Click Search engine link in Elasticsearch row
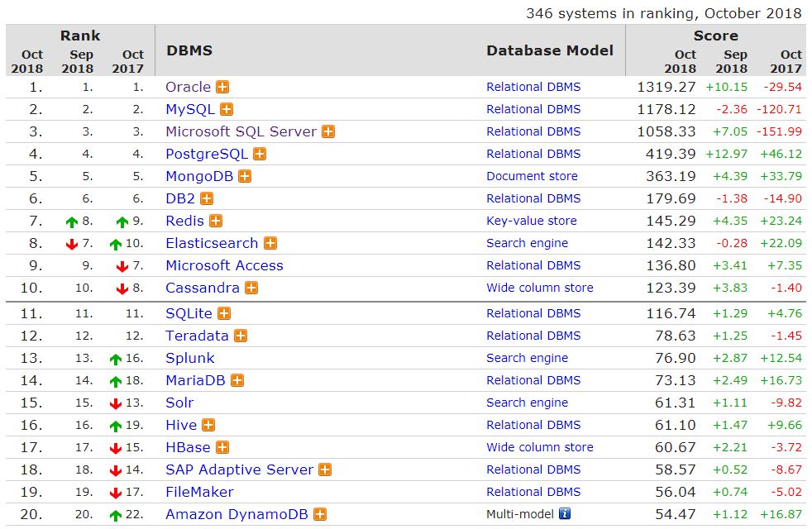This screenshot has width=812, height=529. (528, 243)
